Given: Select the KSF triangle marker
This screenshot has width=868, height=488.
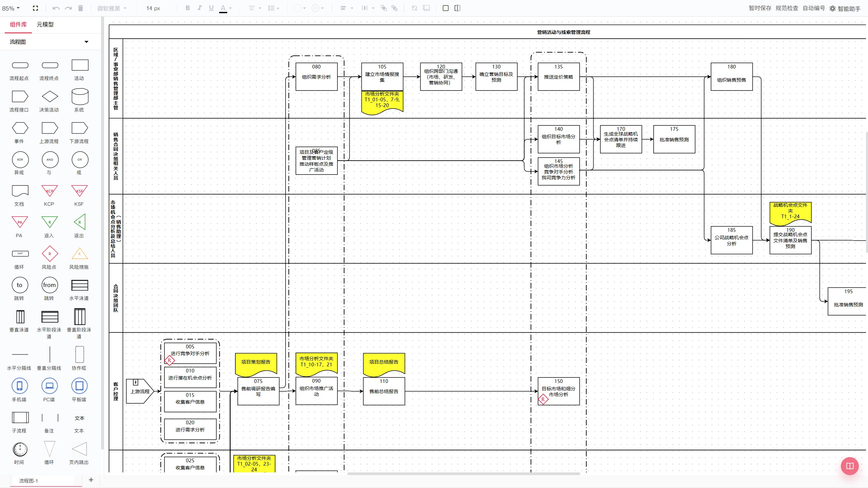Looking at the screenshot, I should [x=80, y=191].
